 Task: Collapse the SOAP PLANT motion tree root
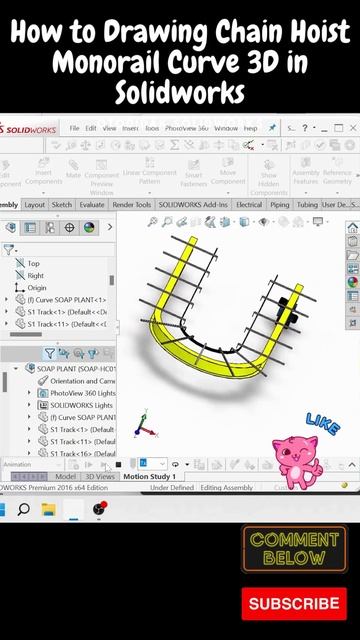(16, 369)
